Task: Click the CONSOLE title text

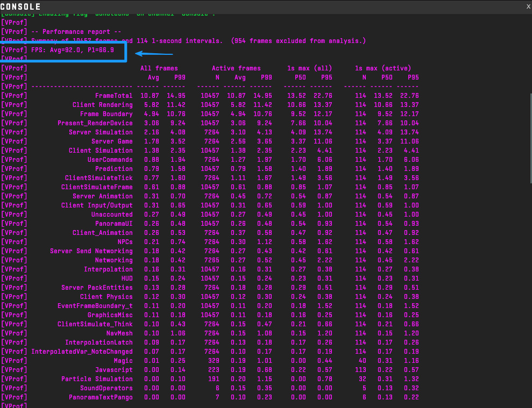Action: (x=20, y=6)
